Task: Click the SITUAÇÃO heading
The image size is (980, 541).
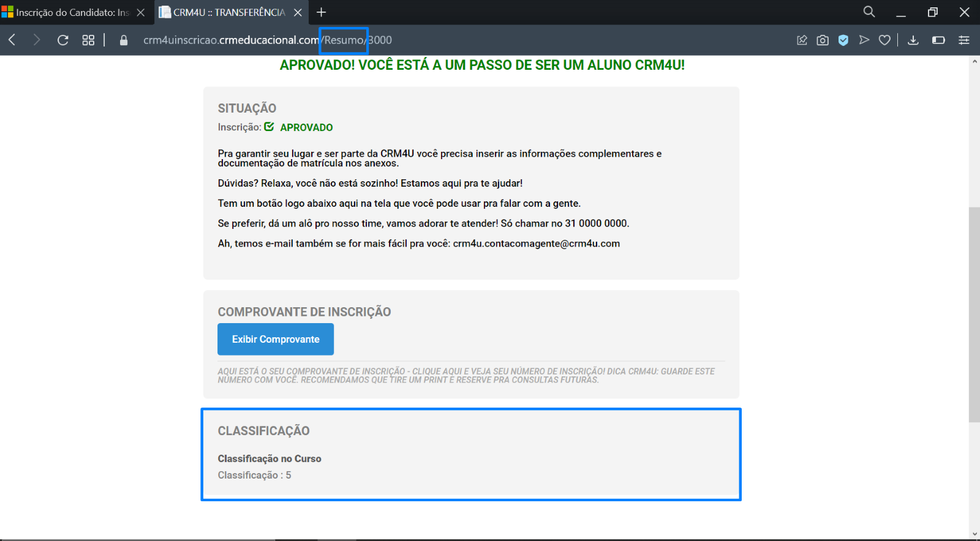Action: pos(247,108)
